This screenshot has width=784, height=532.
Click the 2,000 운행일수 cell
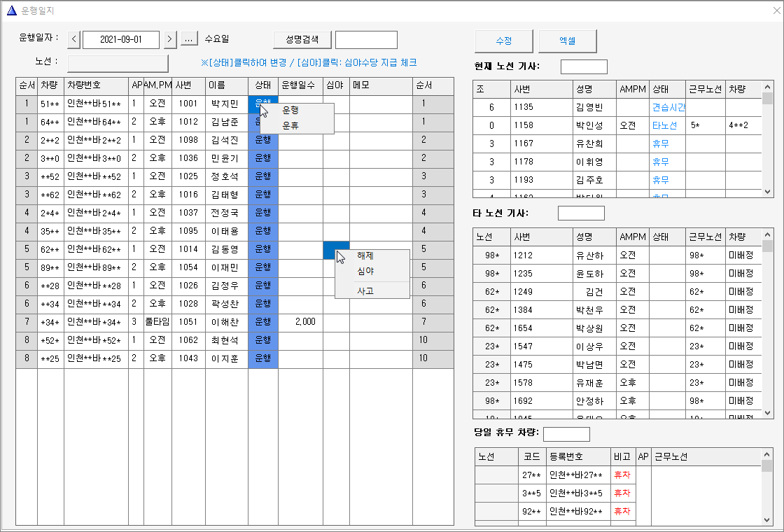coord(300,322)
